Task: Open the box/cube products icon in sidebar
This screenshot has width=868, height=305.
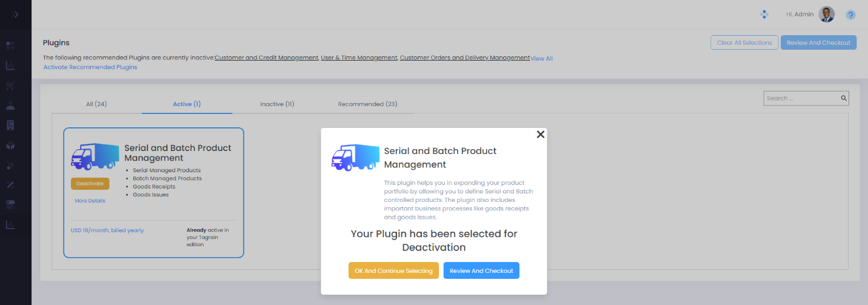Action: (x=10, y=145)
